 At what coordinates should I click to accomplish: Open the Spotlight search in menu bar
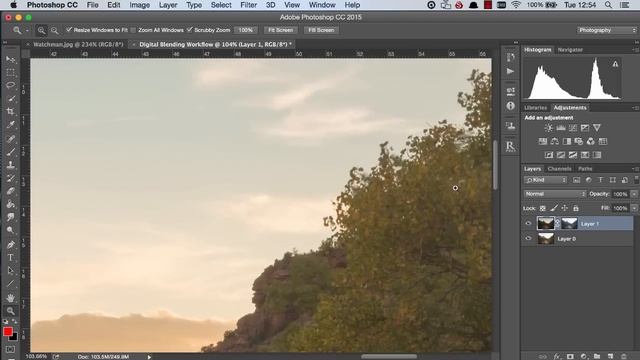pos(608,5)
